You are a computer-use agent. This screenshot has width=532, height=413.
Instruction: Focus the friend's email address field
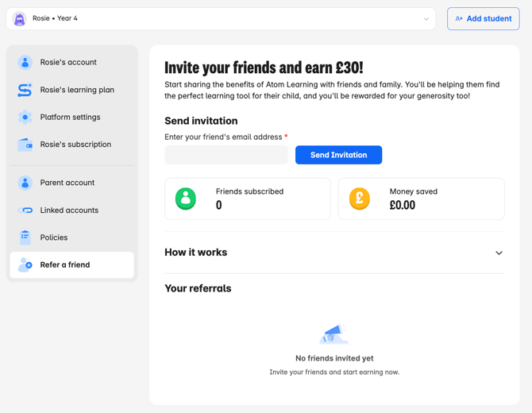coord(226,155)
